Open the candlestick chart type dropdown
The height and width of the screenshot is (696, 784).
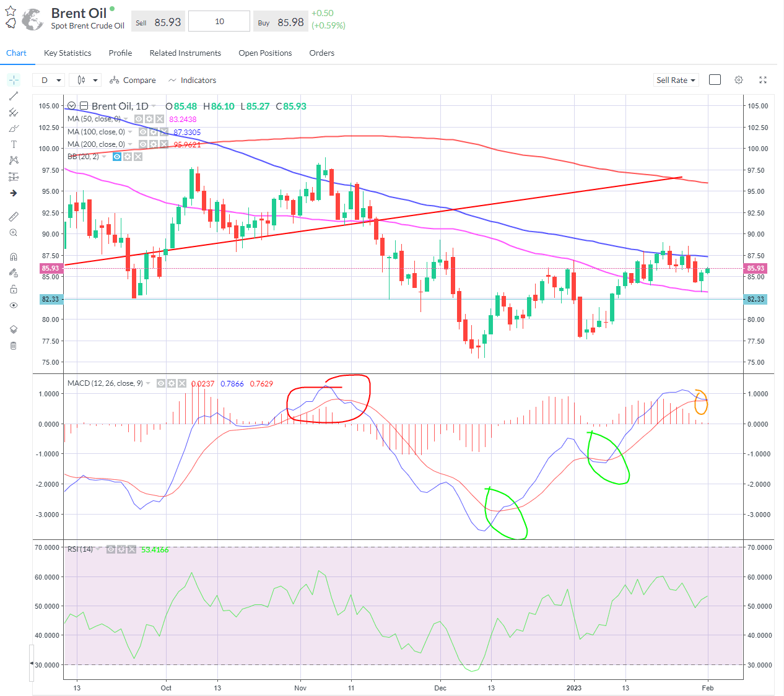85,80
